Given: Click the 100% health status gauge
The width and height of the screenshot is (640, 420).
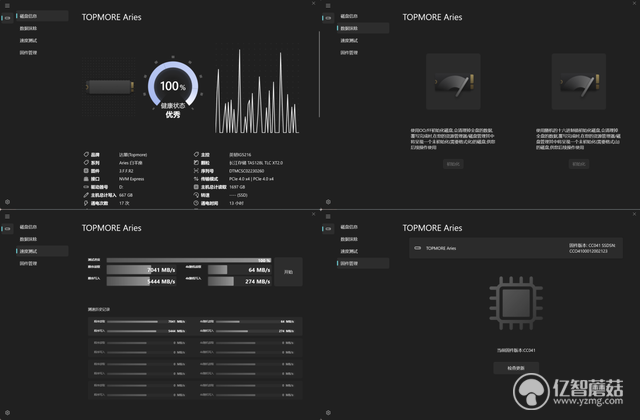Looking at the screenshot, I should click(173, 87).
